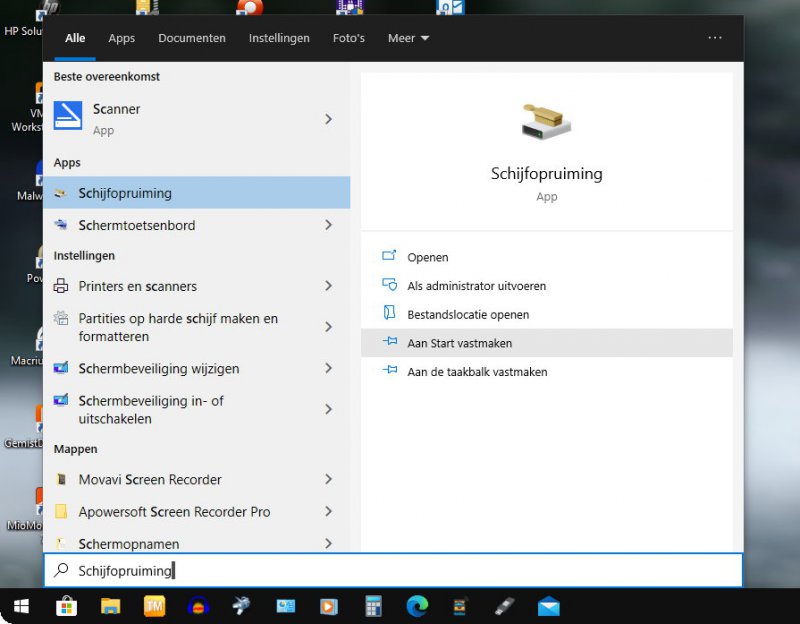This screenshot has height=624, width=800.
Task: Select the Instellingen filter tab
Action: pos(279,38)
